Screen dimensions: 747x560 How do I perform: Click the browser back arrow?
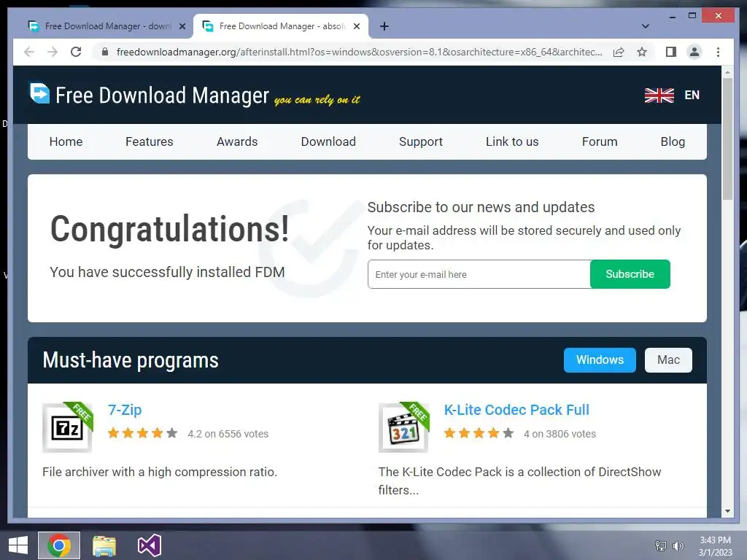click(x=29, y=52)
